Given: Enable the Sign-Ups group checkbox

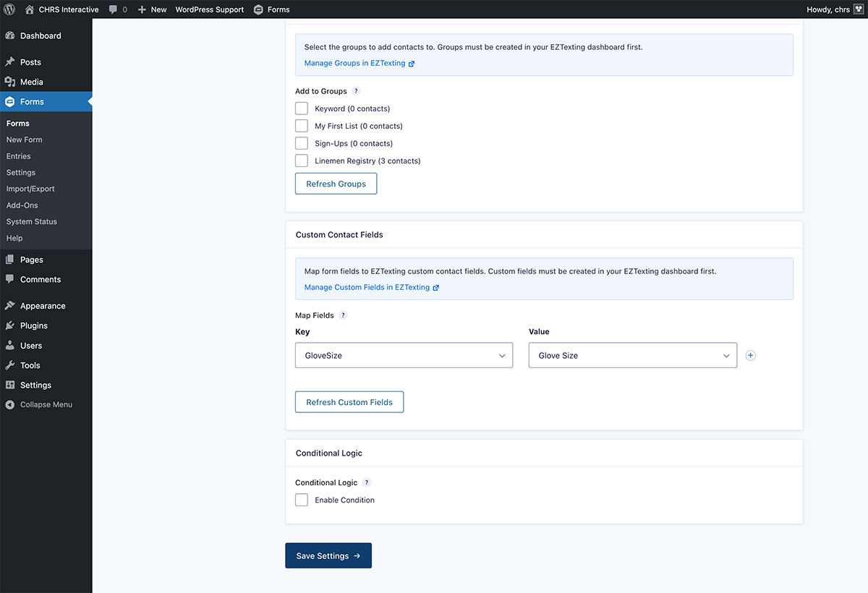Looking at the screenshot, I should click(301, 142).
